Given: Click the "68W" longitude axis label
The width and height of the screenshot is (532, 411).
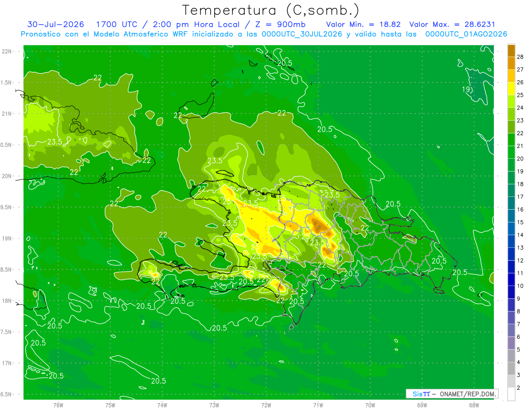Looking at the screenshot, I should [x=474, y=405].
